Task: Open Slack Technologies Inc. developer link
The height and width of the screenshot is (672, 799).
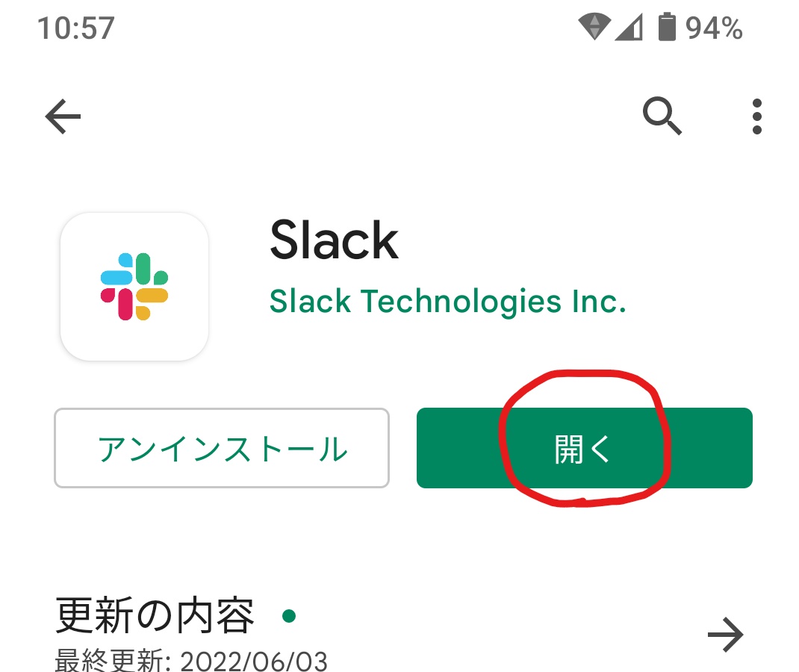Action: click(447, 301)
